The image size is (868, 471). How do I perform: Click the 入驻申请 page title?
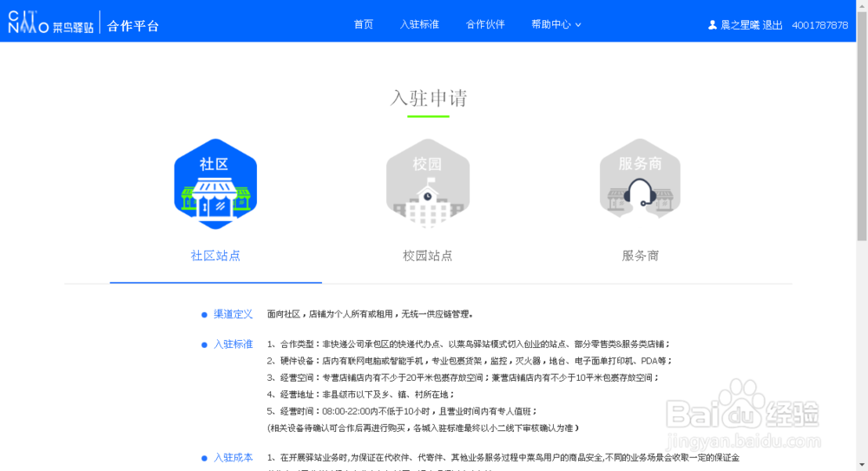[x=429, y=98]
